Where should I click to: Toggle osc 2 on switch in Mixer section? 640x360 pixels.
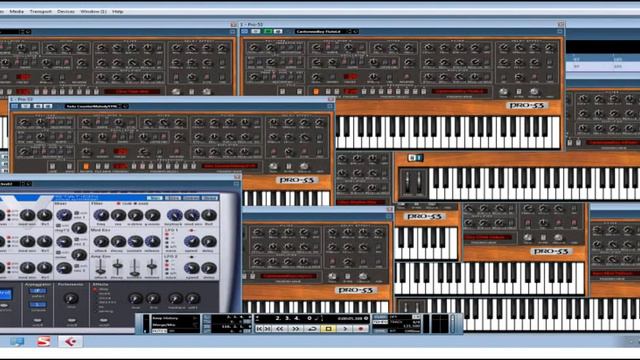[x=77, y=239]
